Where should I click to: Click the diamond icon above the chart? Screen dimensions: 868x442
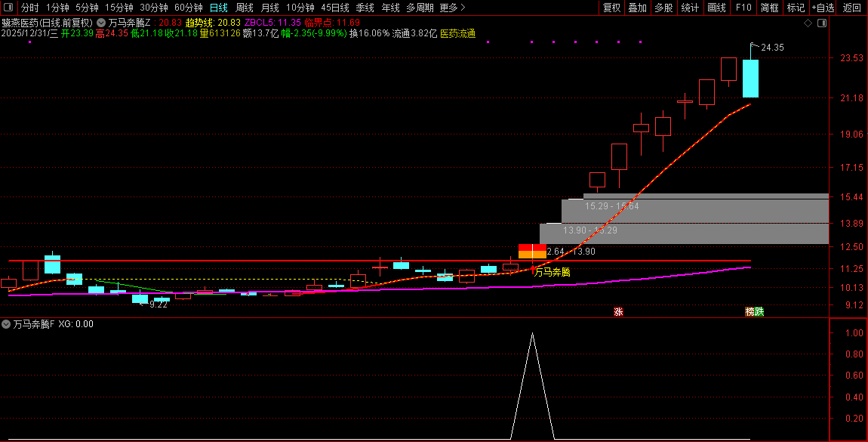pyautogui.click(x=808, y=23)
